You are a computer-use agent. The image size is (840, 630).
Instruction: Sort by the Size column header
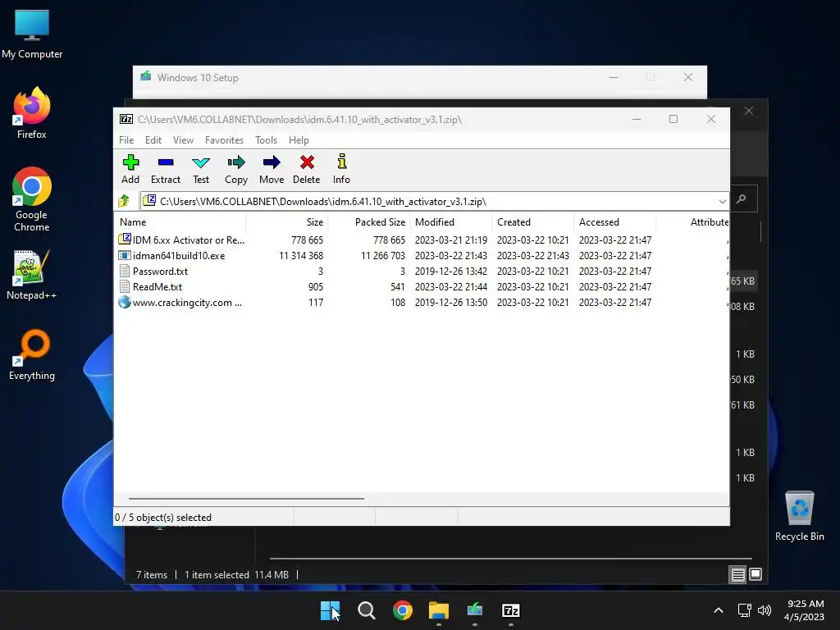[287, 221]
